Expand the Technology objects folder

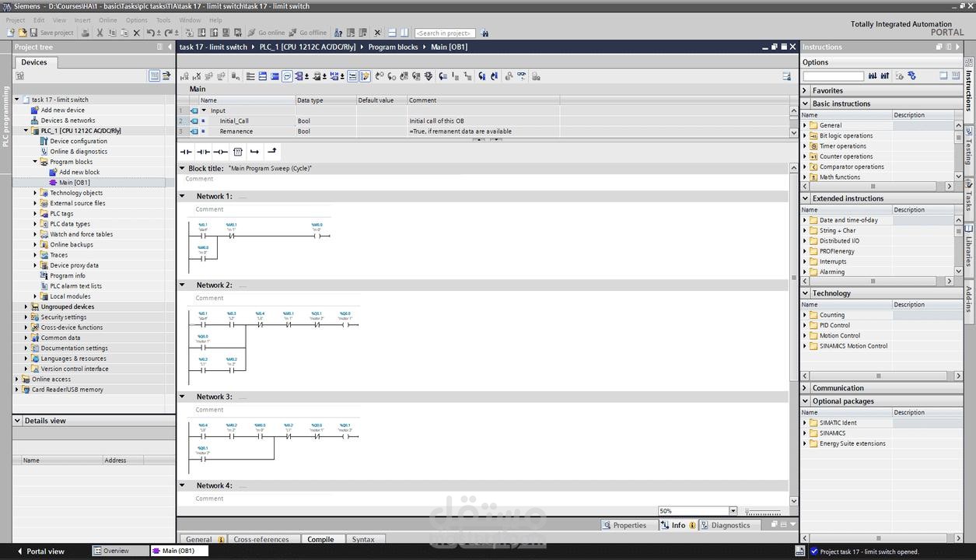[36, 193]
